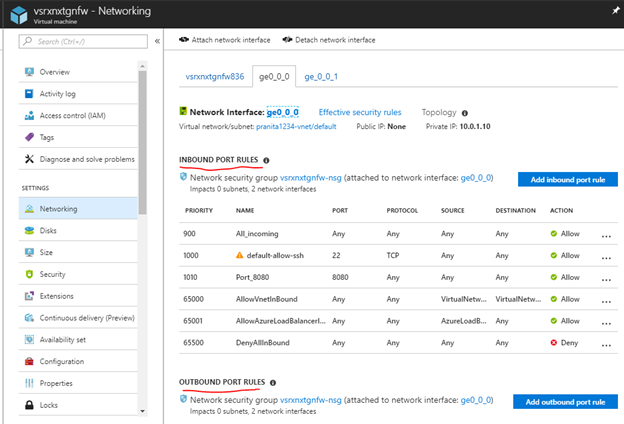624x424 pixels.
Task: Click priority 1010 cell
Action: [190, 277]
